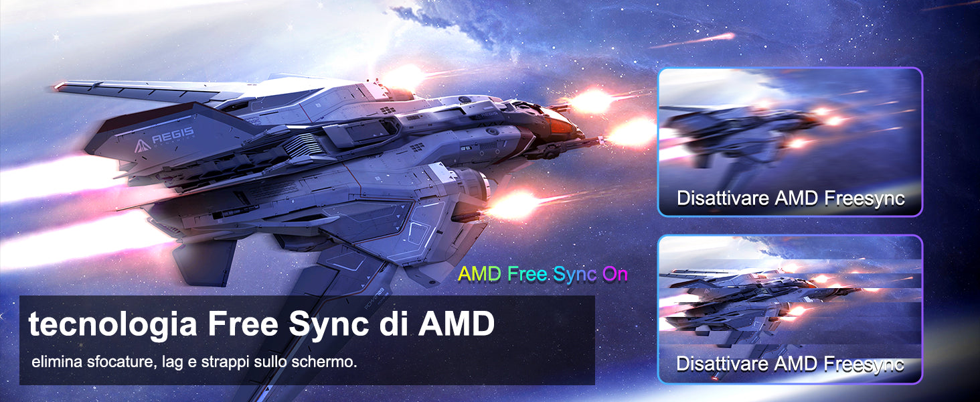The width and height of the screenshot is (980, 402).
Task: Click the lower 'Disattivare AMD Freesync' label
Action: (x=791, y=364)
